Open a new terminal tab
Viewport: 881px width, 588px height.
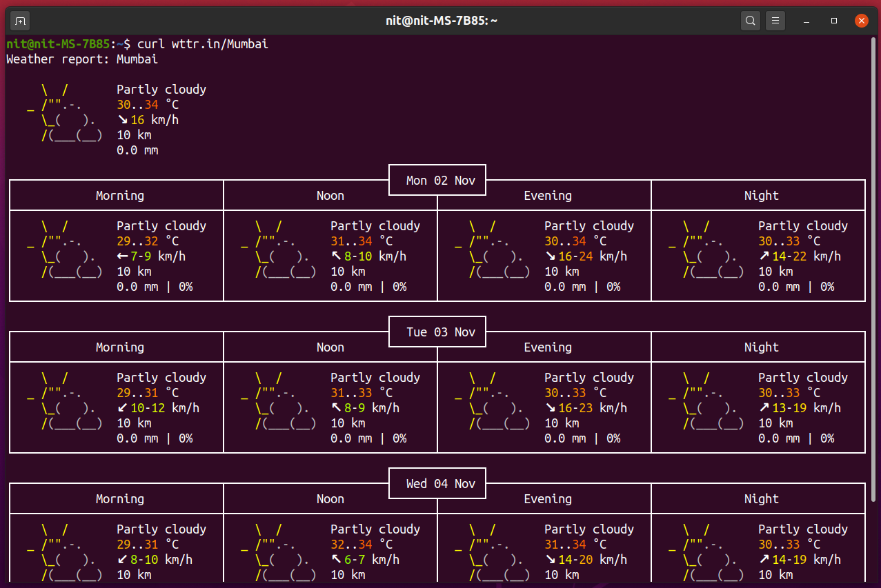pyautogui.click(x=20, y=21)
